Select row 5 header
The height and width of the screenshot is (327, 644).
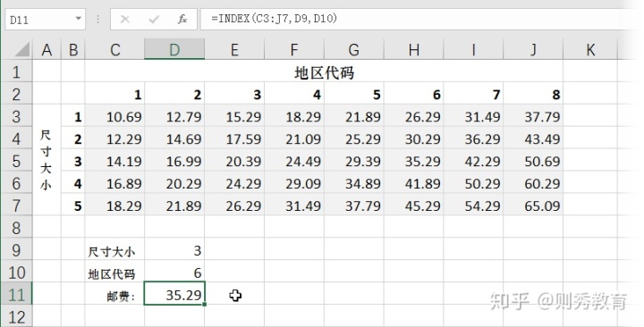[17, 161]
